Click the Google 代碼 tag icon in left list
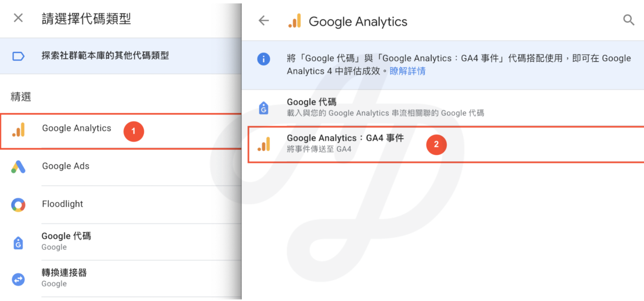This screenshot has height=301, width=644. click(x=18, y=243)
